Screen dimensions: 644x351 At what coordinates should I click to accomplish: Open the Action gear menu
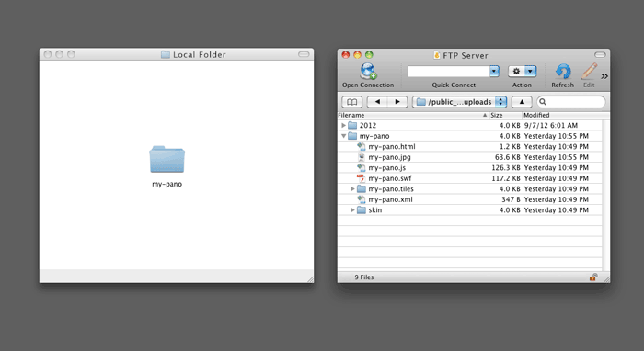(x=522, y=72)
